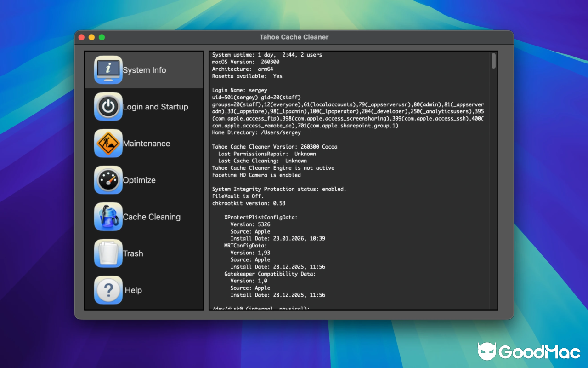Open the Trash section
Viewport: 588px width, 368px height.
coord(133,253)
